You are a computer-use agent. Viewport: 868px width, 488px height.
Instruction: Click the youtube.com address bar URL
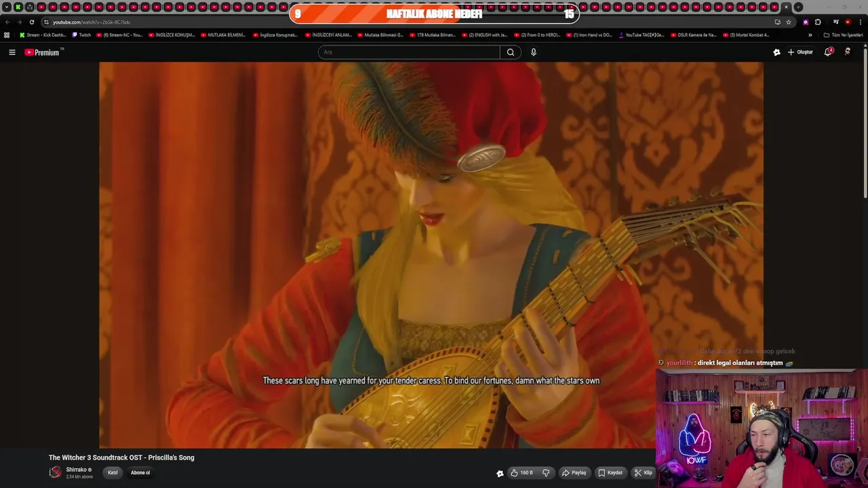pyautogui.click(x=92, y=22)
